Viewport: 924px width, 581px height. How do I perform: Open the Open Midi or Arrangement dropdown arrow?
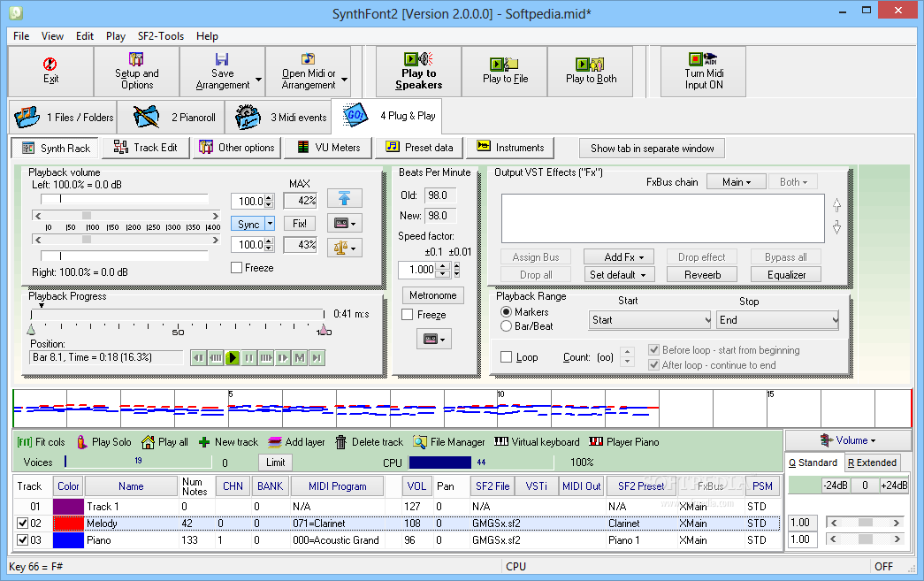[345, 80]
